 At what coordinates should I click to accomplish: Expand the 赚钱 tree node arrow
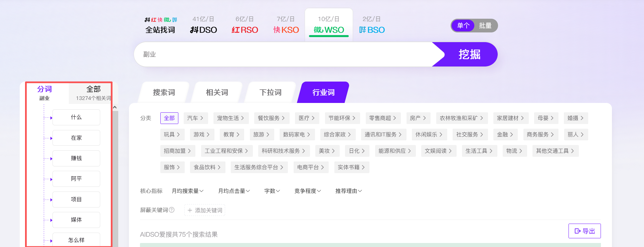(x=51, y=159)
